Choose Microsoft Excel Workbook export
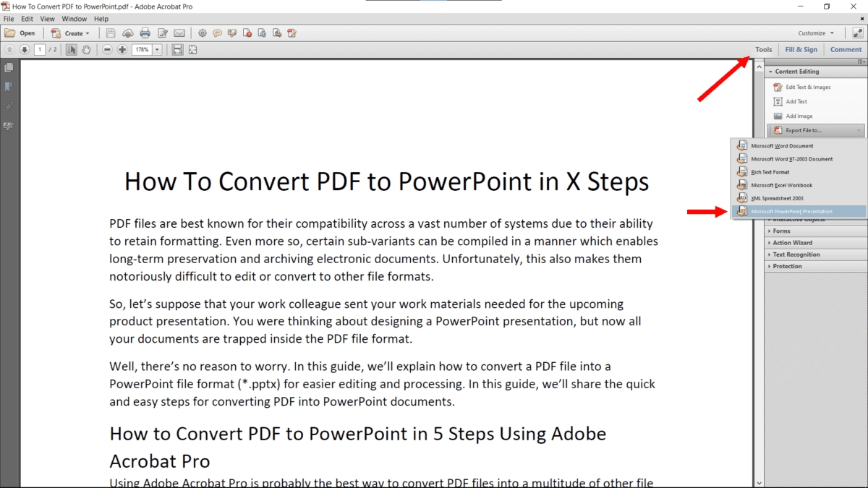This screenshot has height=488, width=868. coord(799,185)
